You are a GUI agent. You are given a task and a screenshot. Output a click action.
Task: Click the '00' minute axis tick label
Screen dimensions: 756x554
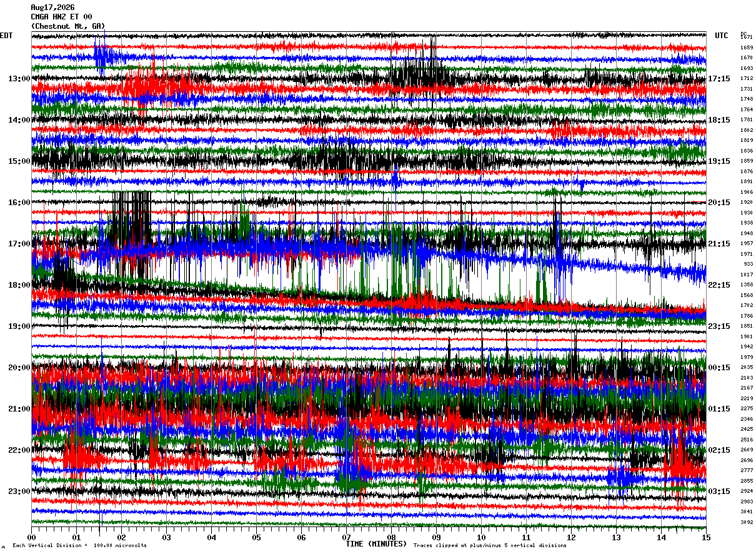(x=31, y=537)
